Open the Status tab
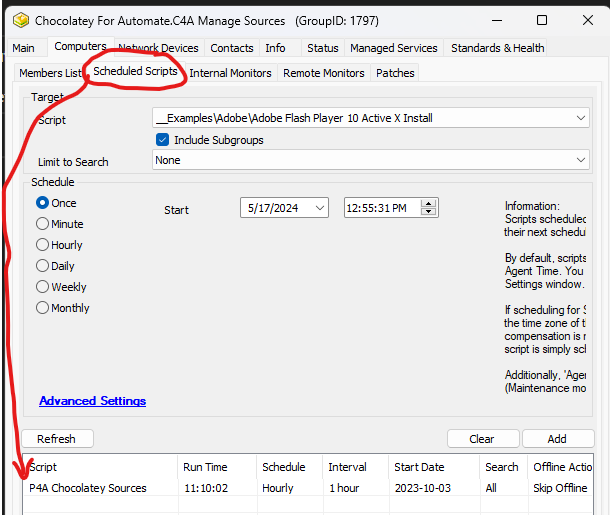The height and width of the screenshot is (515, 610). (323, 48)
